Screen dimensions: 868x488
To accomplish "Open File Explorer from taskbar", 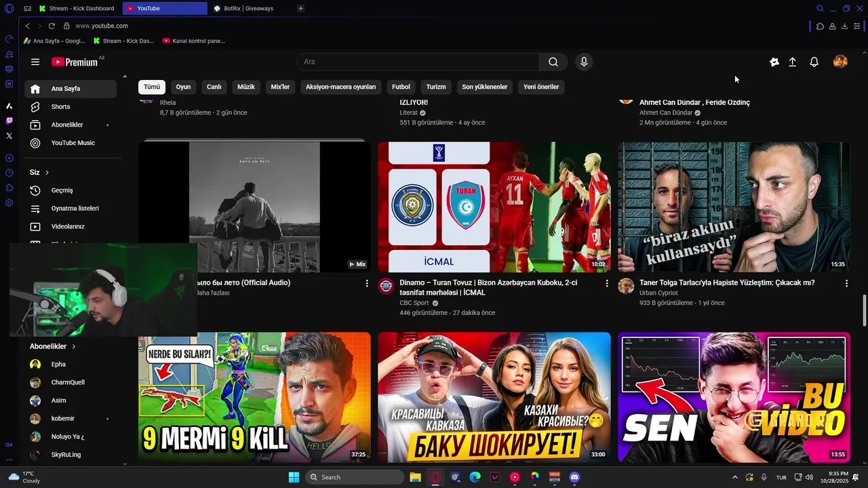I will pyautogui.click(x=415, y=477).
